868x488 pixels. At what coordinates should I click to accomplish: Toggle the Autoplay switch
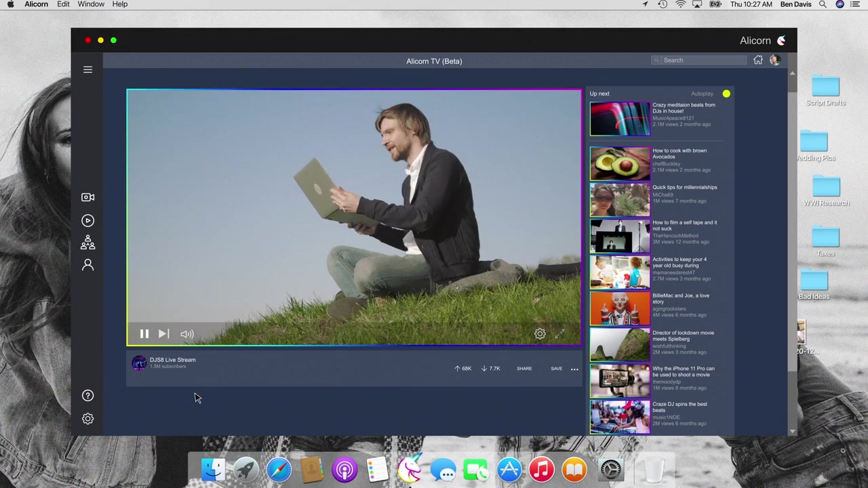(726, 94)
